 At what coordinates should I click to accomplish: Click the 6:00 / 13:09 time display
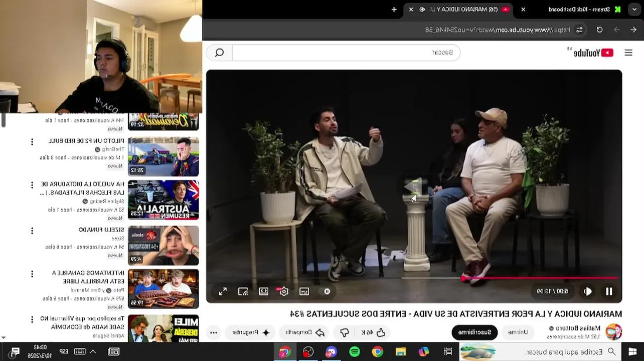point(552,291)
